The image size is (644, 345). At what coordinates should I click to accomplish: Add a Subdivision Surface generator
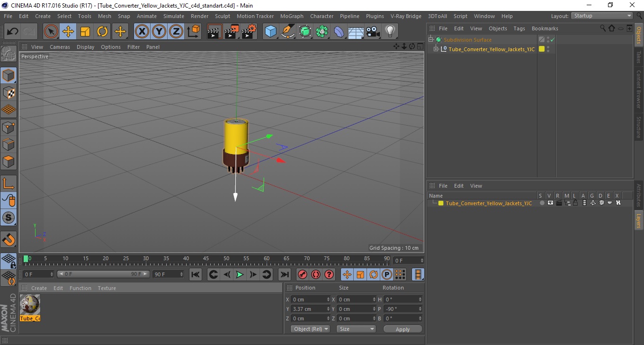coord(305,32)
